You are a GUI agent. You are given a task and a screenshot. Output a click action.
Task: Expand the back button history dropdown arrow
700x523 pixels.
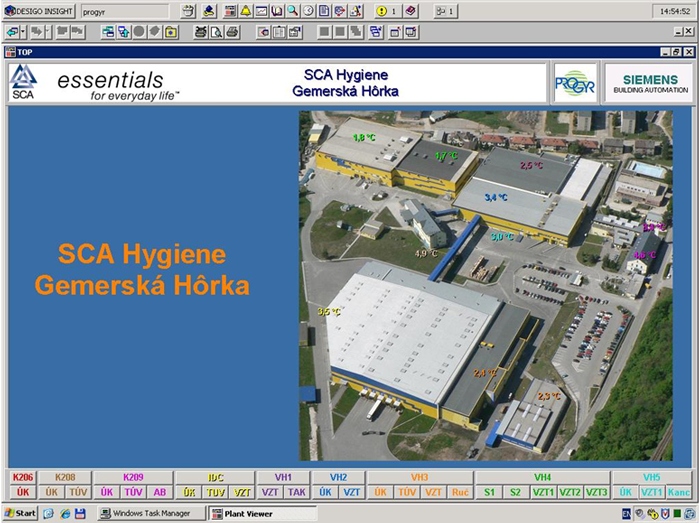pos(23,32)
